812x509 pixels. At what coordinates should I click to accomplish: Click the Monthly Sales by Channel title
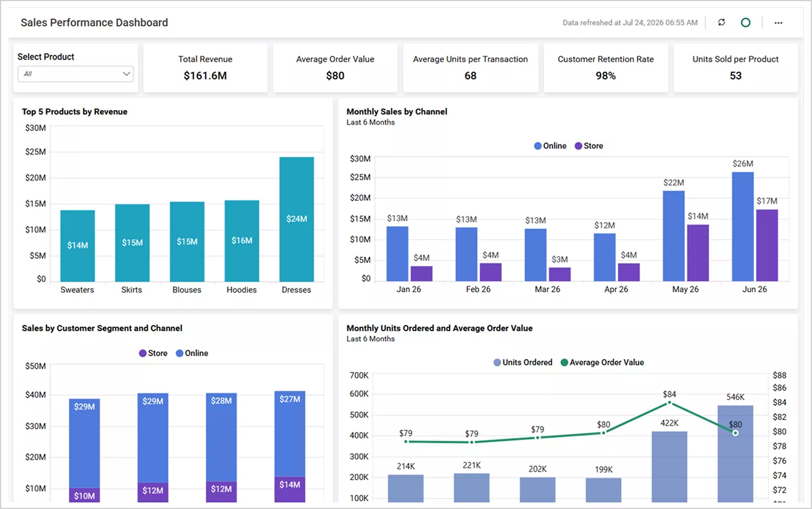[x=397, y=112]
